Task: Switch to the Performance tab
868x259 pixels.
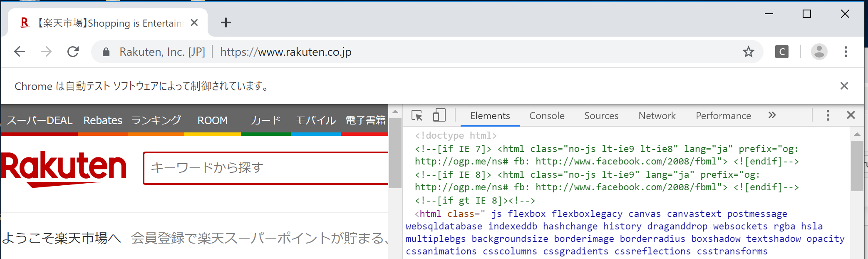Action: coord(723,116)
